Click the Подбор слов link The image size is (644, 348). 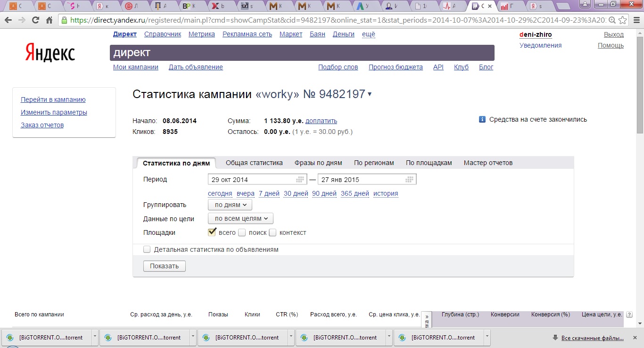[338, 67]
